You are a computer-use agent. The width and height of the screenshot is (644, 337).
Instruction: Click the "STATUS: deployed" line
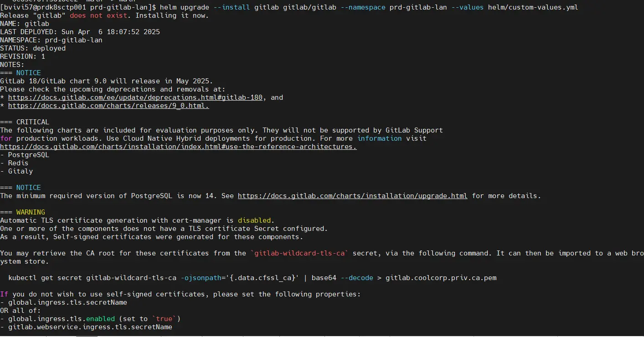click(x=33, y=48)
